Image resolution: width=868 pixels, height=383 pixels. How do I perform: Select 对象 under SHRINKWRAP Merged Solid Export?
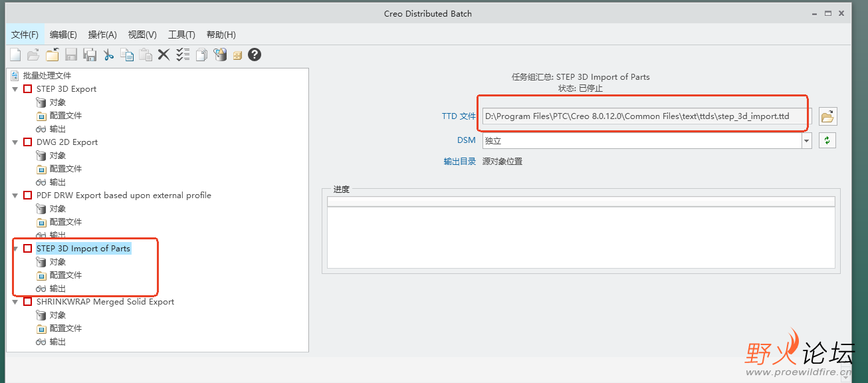[x=58, y=315]
